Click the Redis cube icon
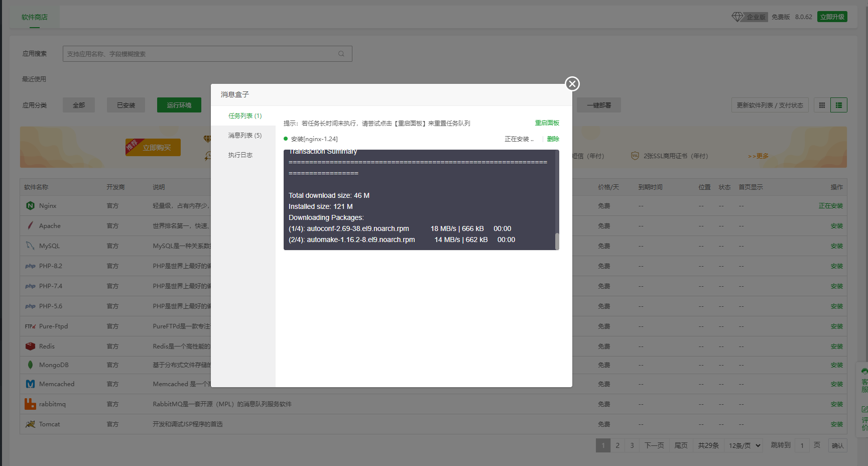This screenshot has width=868, height=466. point(30,346)
